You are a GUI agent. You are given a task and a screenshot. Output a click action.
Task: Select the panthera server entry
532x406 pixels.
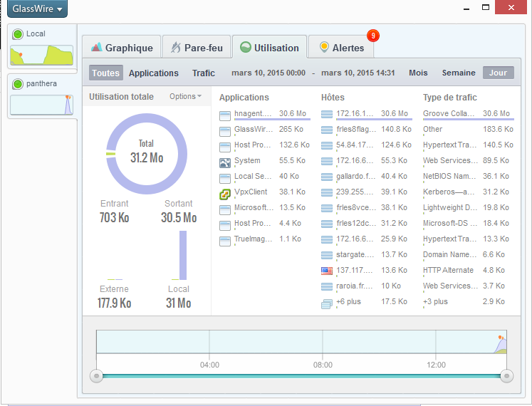tap(42, 95)
